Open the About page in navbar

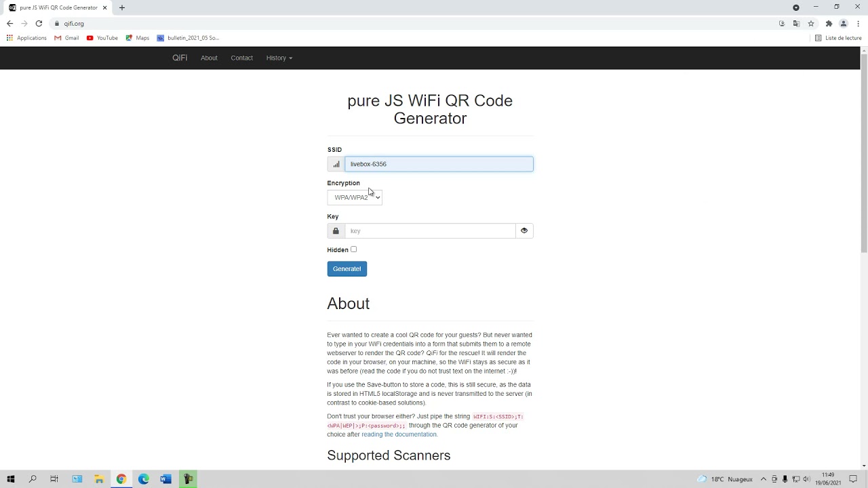click(209, 58)
